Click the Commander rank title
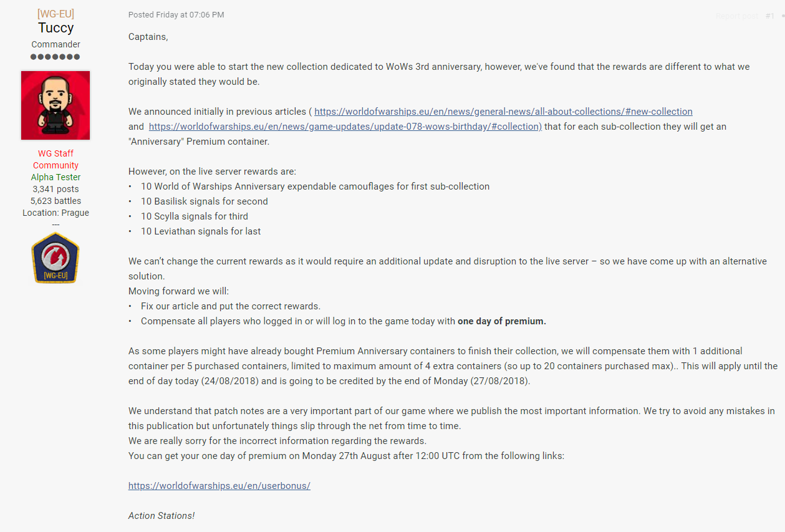 (55, 44)
